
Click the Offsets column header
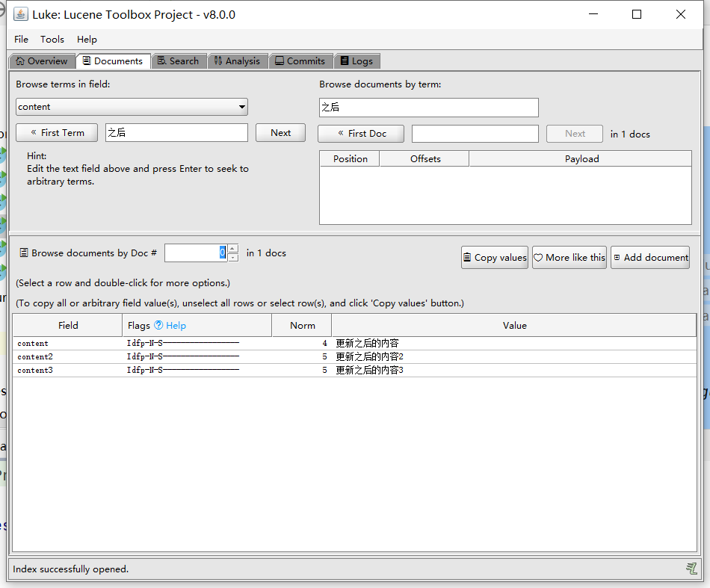pyautogui.click(x=425, y=159)
